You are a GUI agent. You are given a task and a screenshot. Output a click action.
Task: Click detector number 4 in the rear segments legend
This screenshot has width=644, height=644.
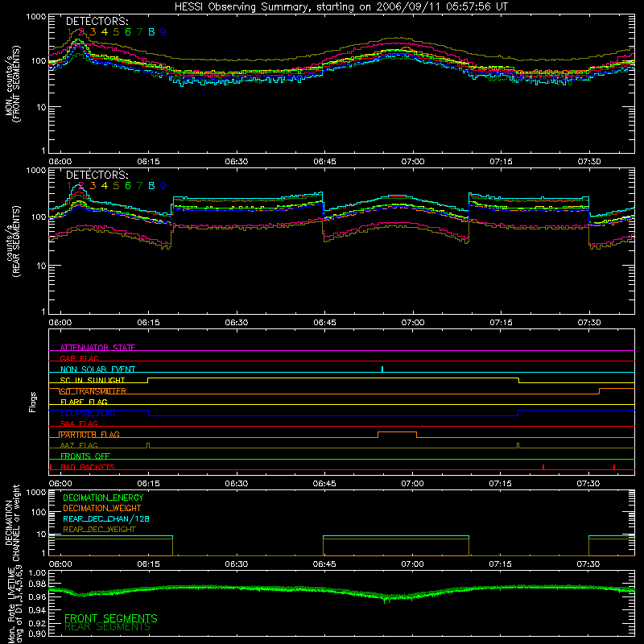click(105, 186)
